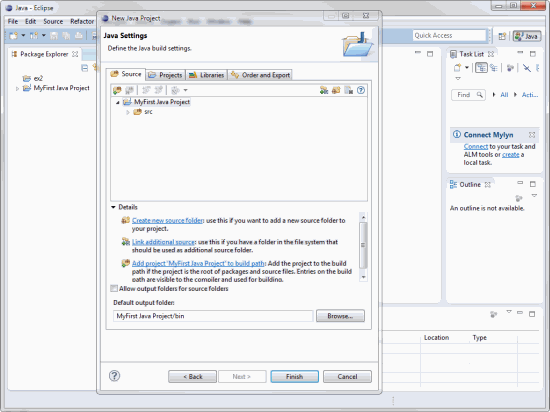Viewport: 550px width, 412px height.
Task: Switch to the Order and Export tab
Action: click(260, 75)
